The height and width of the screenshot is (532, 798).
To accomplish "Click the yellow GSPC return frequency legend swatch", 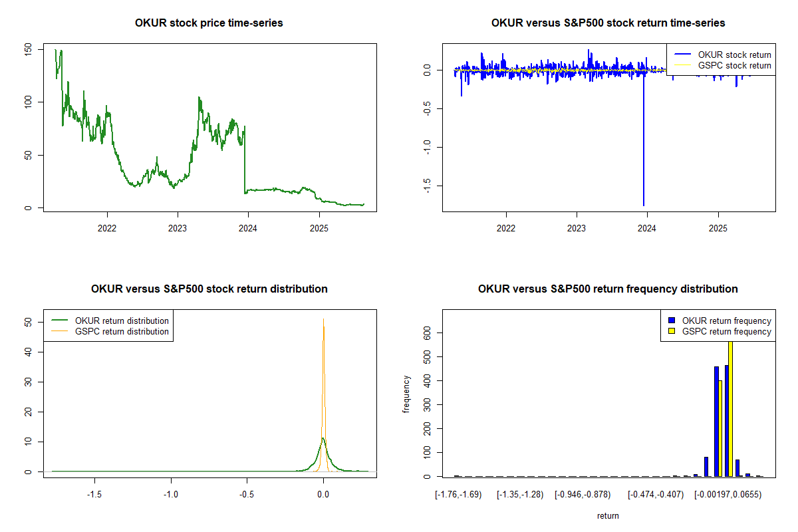I will point(672,331).
